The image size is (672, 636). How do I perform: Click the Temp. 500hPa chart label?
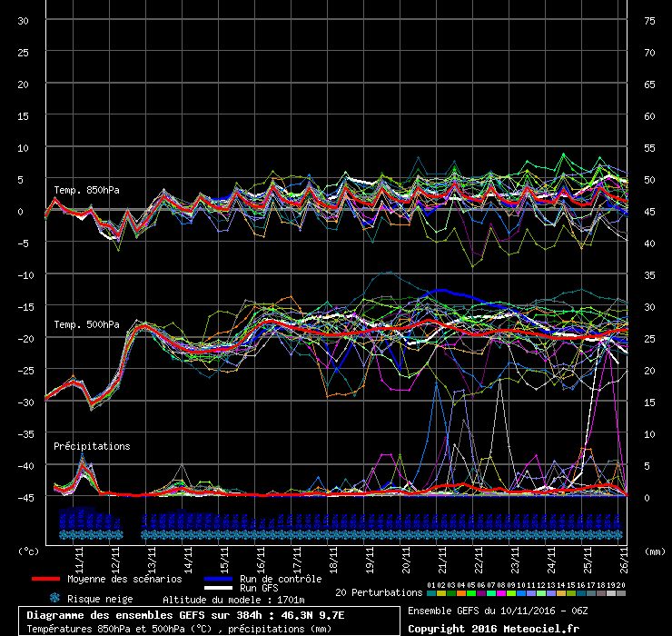click(86, 324)
